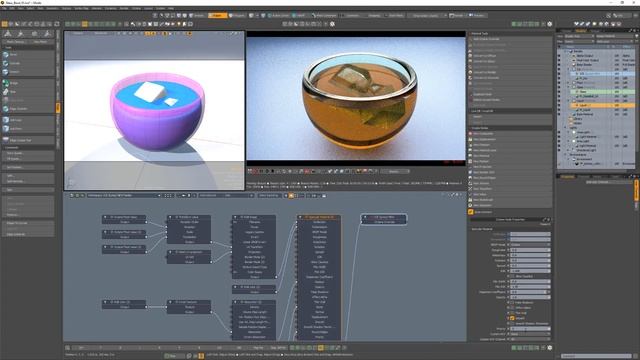Select the Bridge tool
This screenshot has height=360, width=640.
tap(28, 83)
